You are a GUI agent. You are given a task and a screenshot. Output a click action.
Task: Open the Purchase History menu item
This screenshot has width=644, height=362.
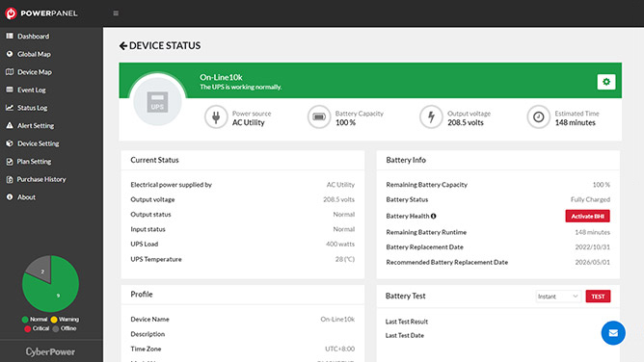click(x=41, y=179)
